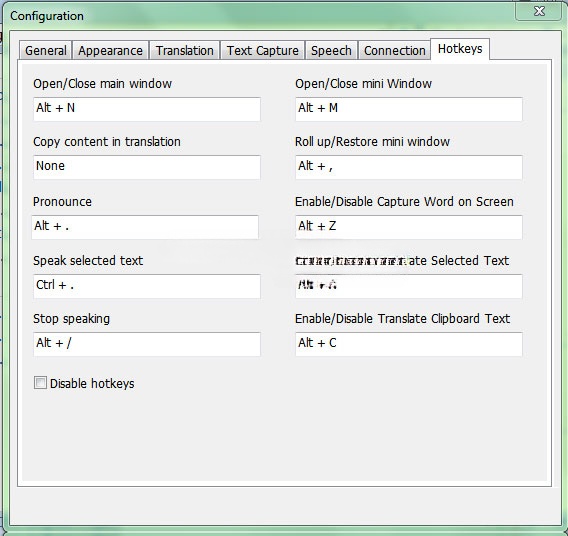Select the Translation tab
568x536 pixels.
184,50
